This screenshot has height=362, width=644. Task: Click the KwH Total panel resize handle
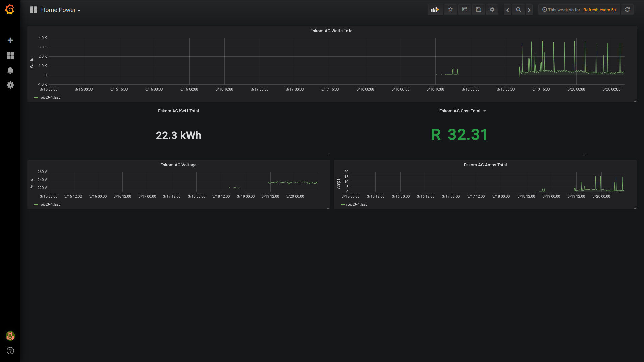click(328, 154)
